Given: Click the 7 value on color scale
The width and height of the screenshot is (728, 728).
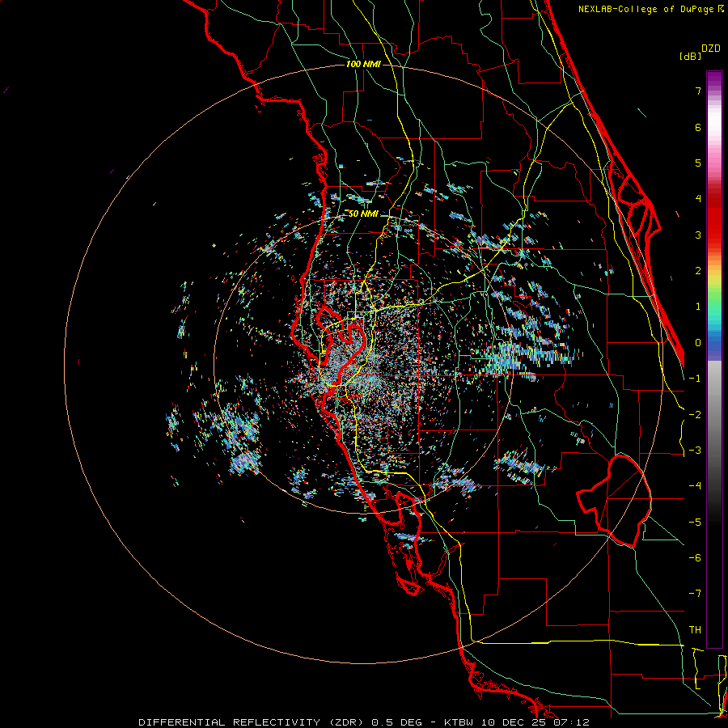Looking at the screenshot, I should (x=698, y=91).
